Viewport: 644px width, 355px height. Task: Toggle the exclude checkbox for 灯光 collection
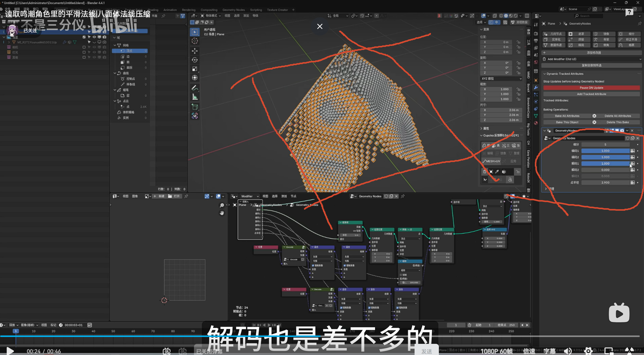[84, 52]
